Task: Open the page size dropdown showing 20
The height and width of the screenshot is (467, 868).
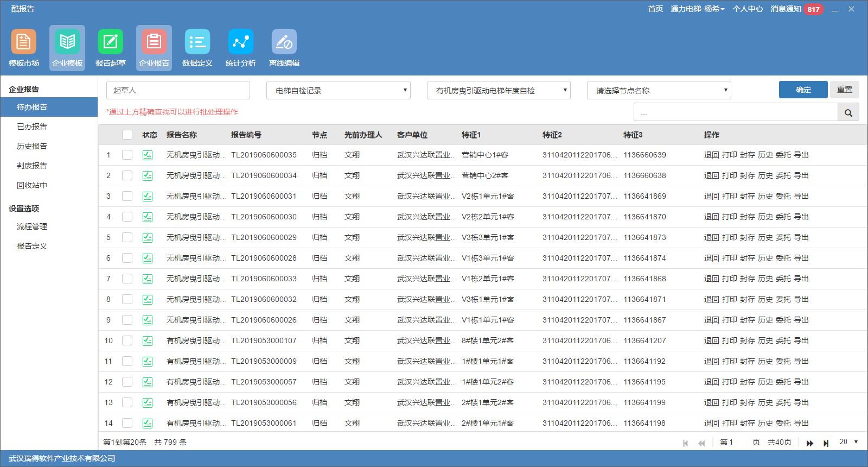Action: 849,442
